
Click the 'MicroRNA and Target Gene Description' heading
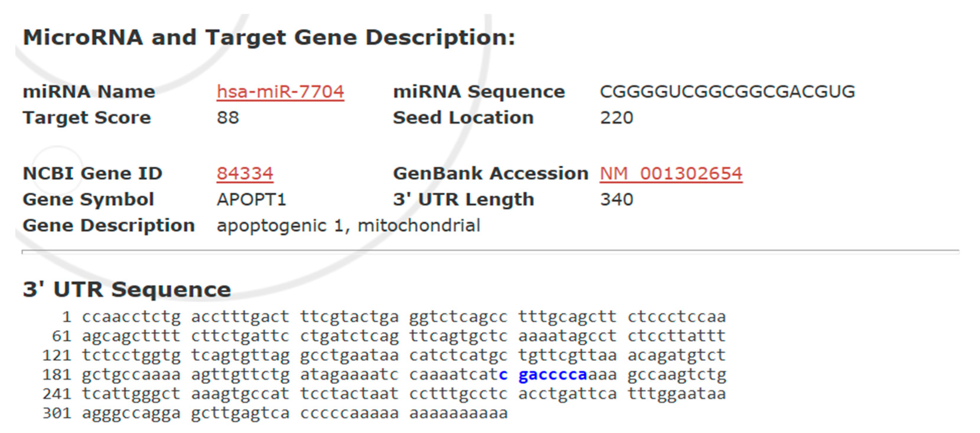269,38
